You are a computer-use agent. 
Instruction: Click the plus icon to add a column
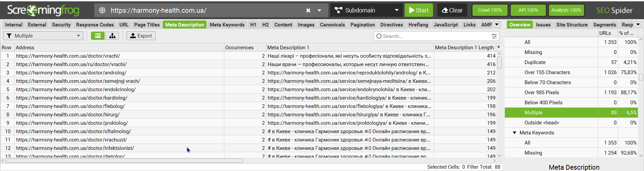[499, 47]
